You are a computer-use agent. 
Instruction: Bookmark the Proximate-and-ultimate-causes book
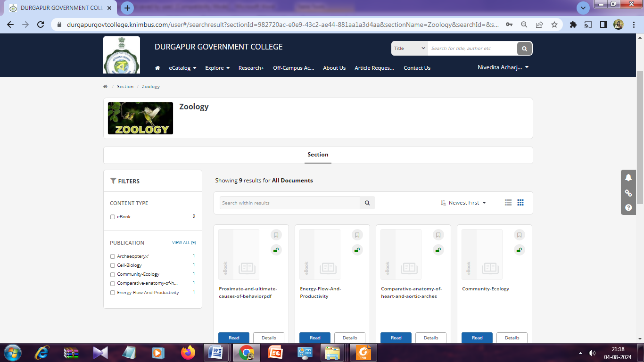[x=276, y=235]
